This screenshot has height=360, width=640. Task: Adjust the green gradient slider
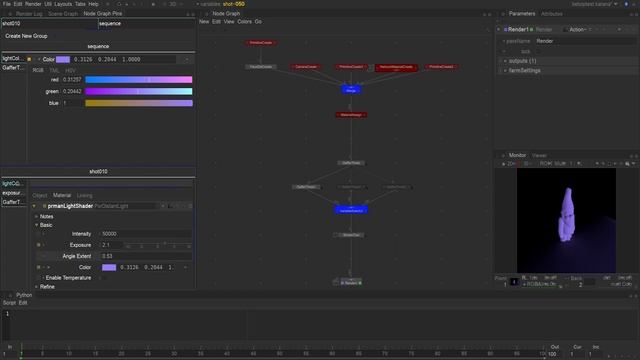(x=139, y=91)
